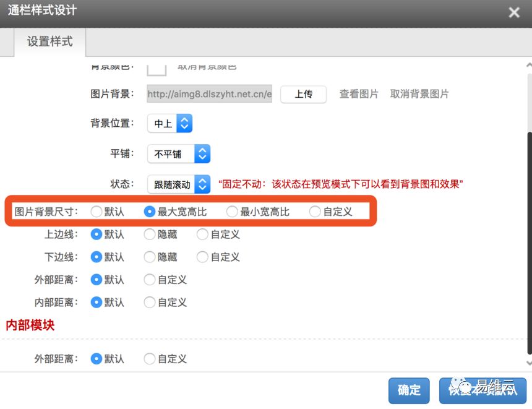Click the 上传 button
Screen dimensions: 532x409
[303, 94]
